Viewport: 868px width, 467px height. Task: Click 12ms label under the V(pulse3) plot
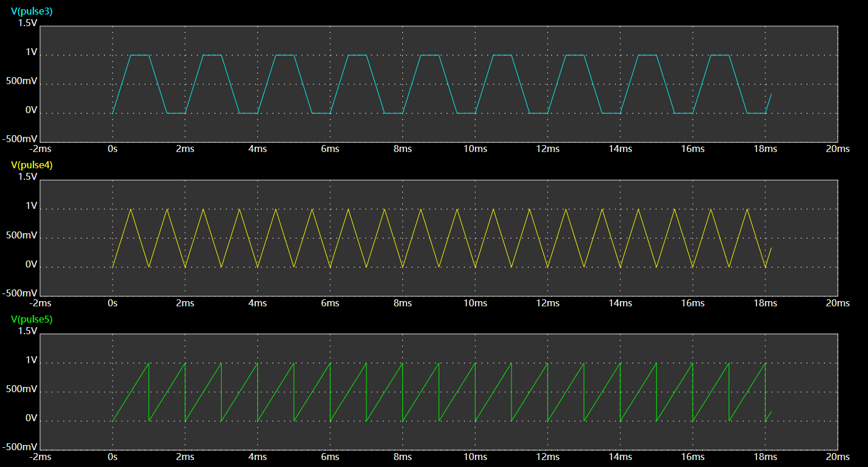pos(548,149)
